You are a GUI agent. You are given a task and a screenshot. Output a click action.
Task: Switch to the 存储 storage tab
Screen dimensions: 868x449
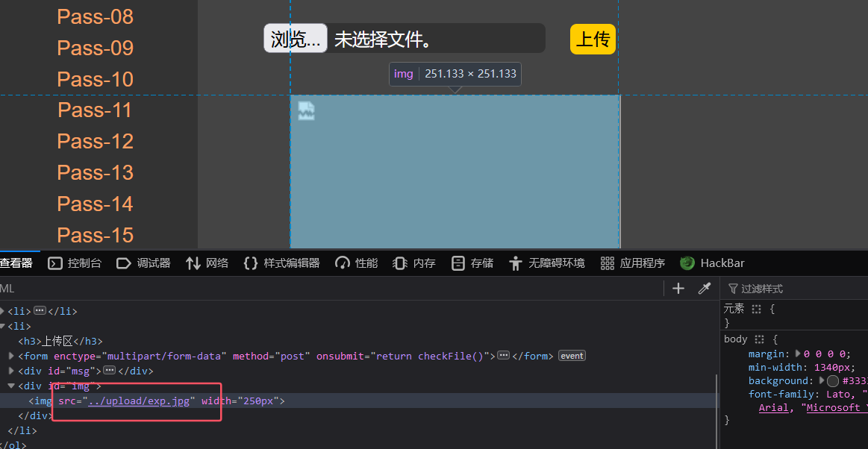pos(472,263)
